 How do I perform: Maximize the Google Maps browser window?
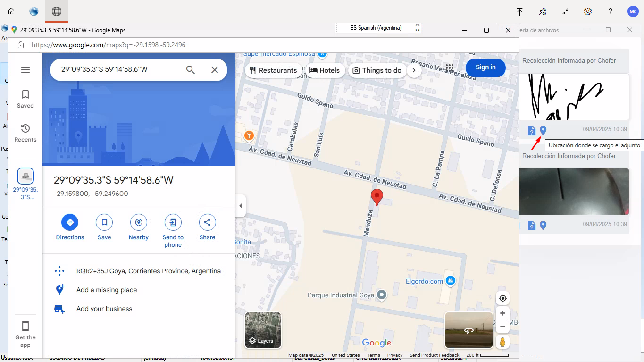486,30
